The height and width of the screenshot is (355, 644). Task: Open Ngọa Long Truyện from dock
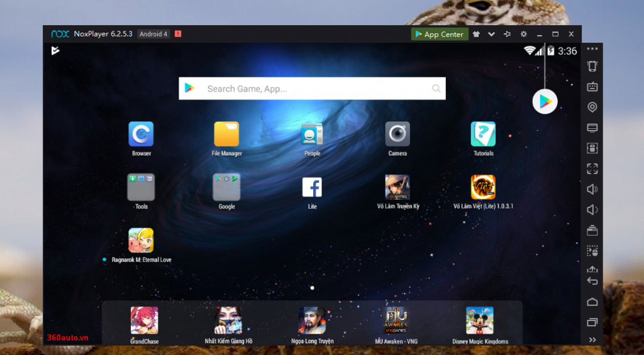click(x=312, y=320)
